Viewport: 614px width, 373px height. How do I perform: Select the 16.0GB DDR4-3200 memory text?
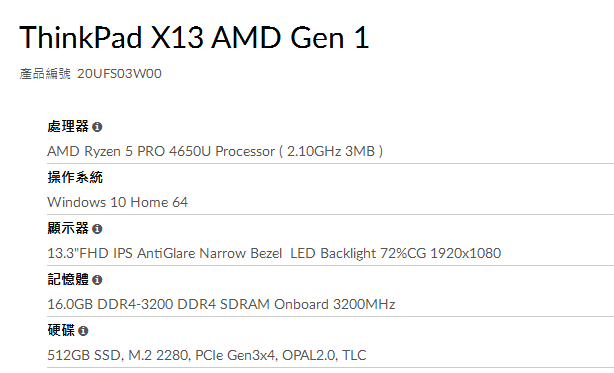point(110,304)
